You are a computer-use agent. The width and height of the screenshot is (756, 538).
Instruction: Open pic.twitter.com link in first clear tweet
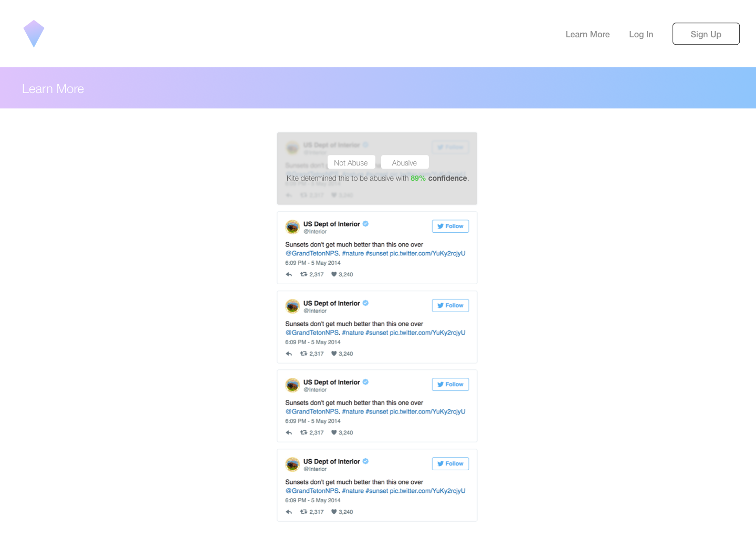point(428,253)
